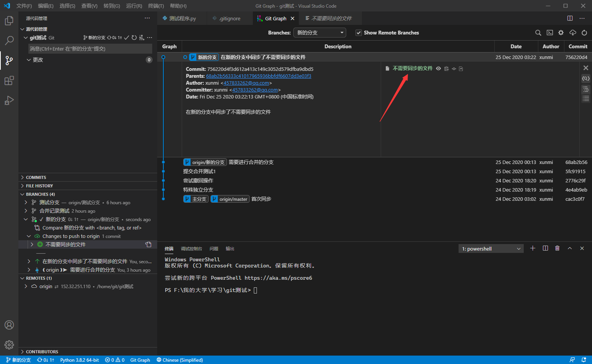Open View Git Graph icon in source control header
592x364 pixels.
click(142, 38)
